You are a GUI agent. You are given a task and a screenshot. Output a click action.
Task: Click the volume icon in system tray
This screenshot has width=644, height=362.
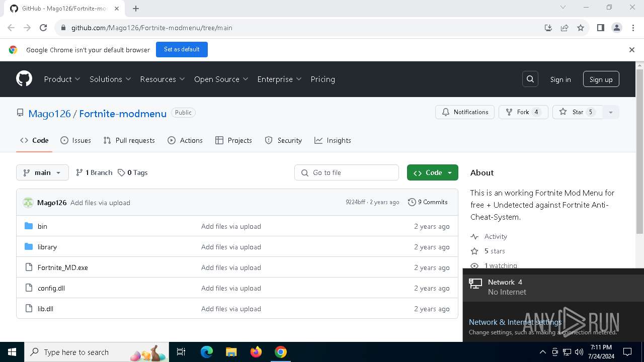[x=579, y=352]
